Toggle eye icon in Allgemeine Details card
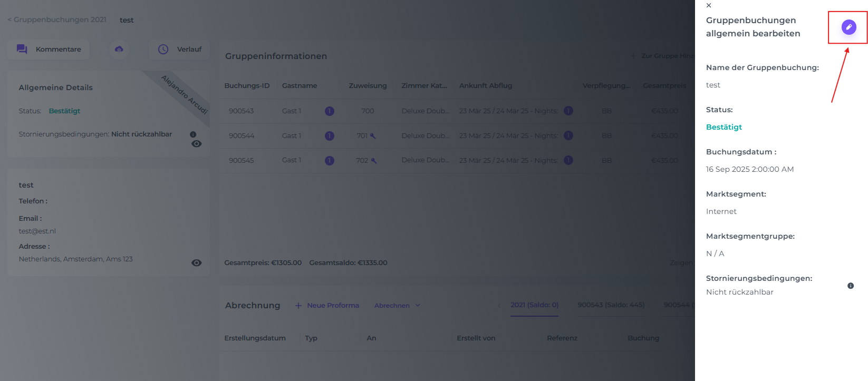This screenshot has height=381, width=868. click(196, 144)
